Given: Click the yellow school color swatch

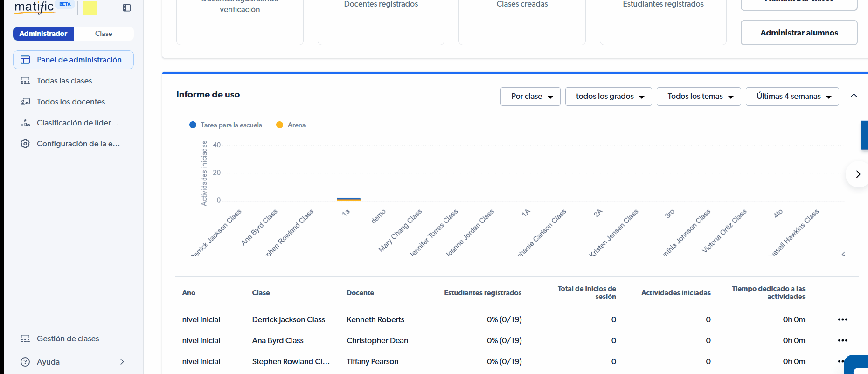Looking at the screenshot, I should 90,7.
